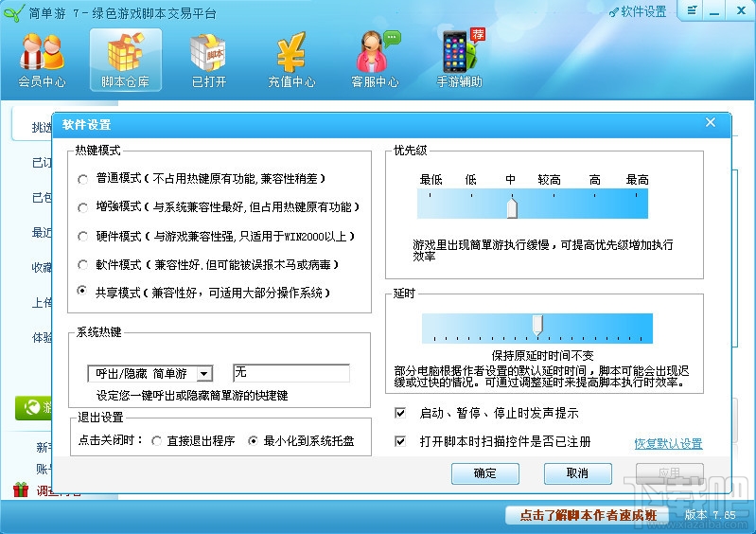Click the 取消 button
The height and width of the screenshot is (534, 756).
point(577,473)
